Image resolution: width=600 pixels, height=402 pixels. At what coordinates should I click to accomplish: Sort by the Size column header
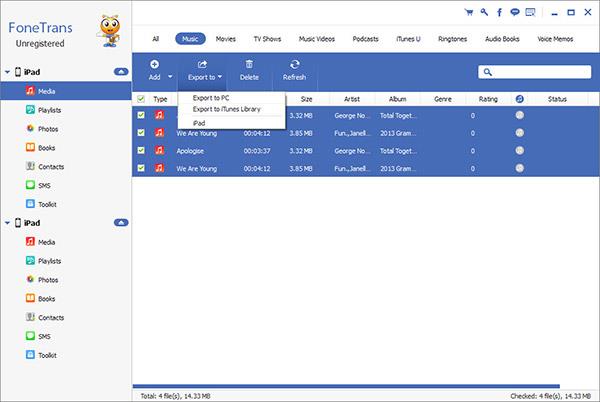coord(306,99)
